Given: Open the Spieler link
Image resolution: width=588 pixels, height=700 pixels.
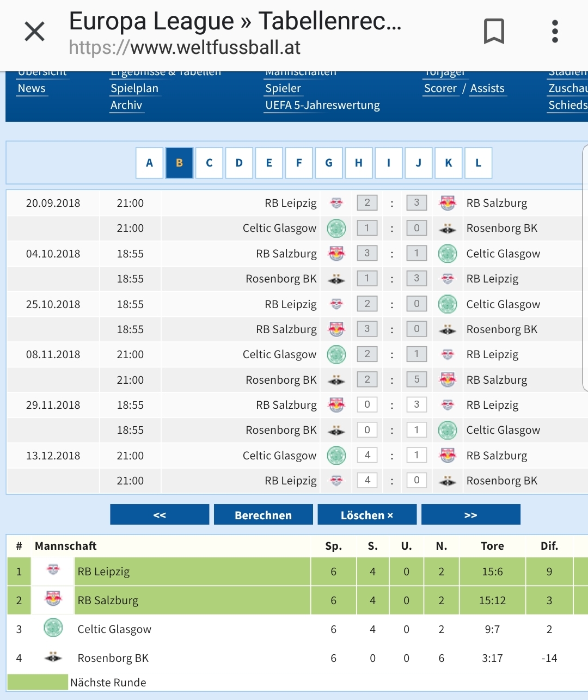Looking at the screenshot, I should point(283,88).
